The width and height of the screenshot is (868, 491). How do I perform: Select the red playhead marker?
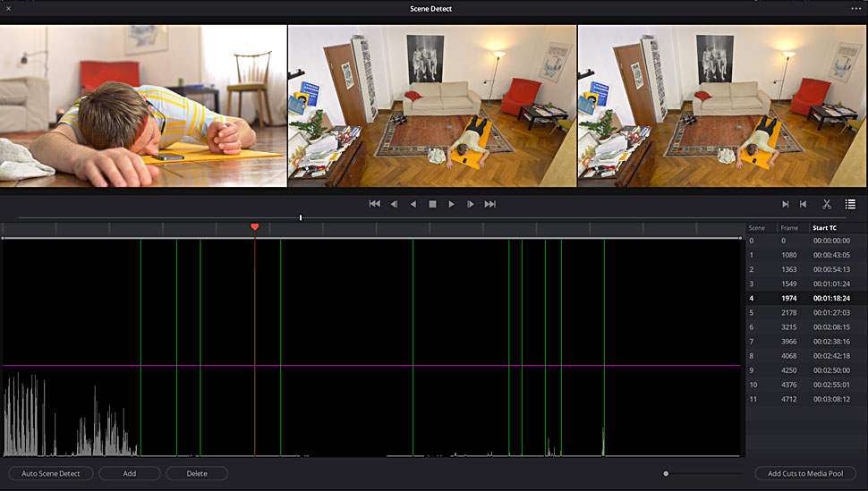[255, 227]
